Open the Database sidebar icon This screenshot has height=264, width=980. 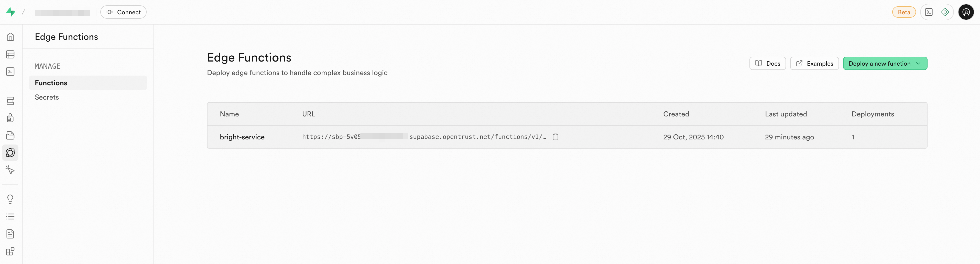[x=10, y=101]
